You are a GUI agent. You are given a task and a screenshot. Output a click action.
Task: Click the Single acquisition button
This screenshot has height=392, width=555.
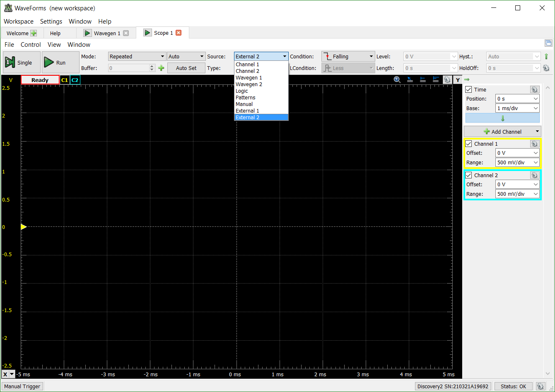tap(22, 63)
